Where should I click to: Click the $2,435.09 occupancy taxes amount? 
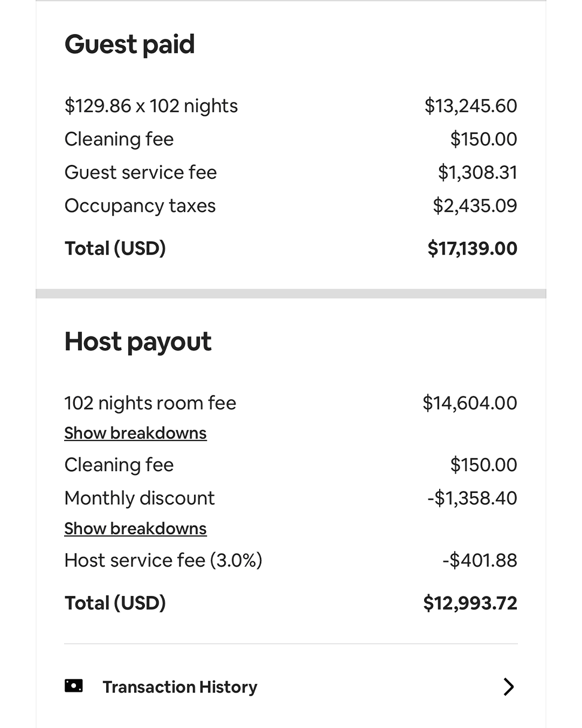tap(475, 206)
